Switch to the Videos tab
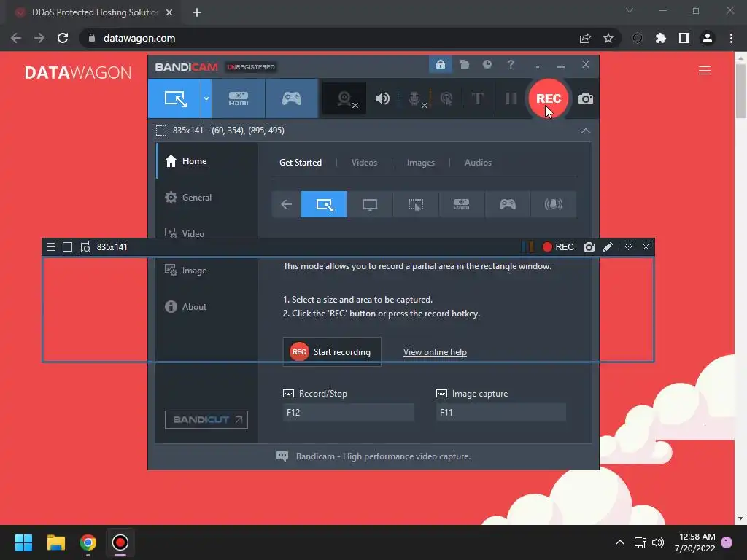The width and height of the screenshot is (747, 560). point(364,163)
